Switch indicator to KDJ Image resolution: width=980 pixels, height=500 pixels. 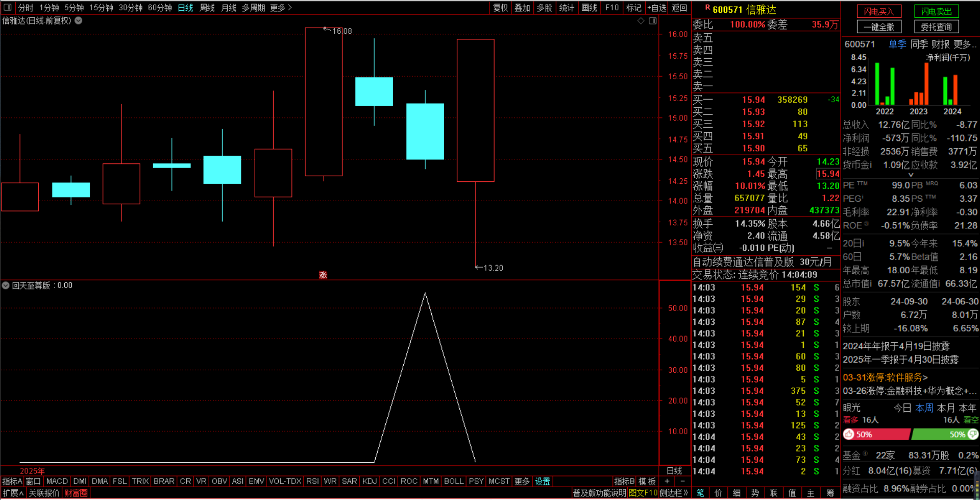point(370,481)
